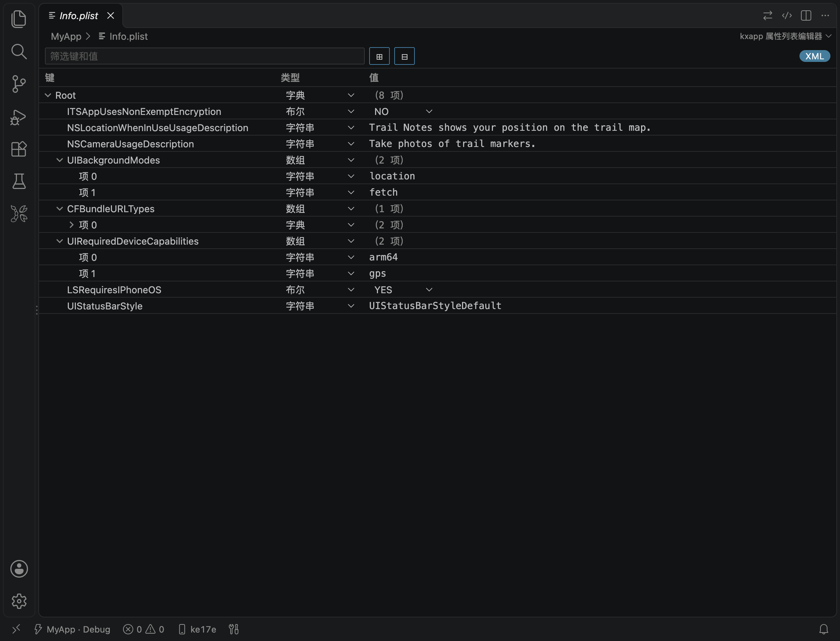Viewport: 840px width, 641px height.
Task: Choose the ke17e target device
Action: [197, 629]
